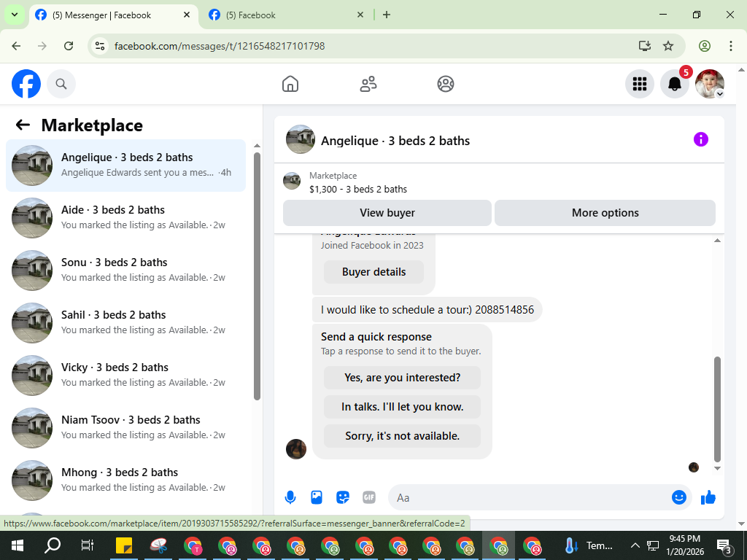Click More options button
This screenshot has height=560, width=747.
[605, 213]
